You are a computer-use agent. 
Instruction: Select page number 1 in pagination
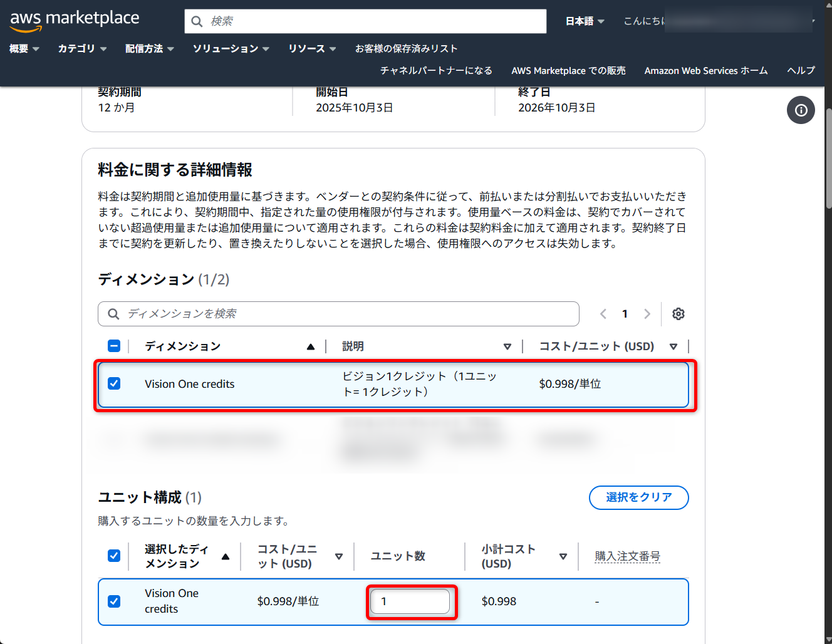point(625,314)
